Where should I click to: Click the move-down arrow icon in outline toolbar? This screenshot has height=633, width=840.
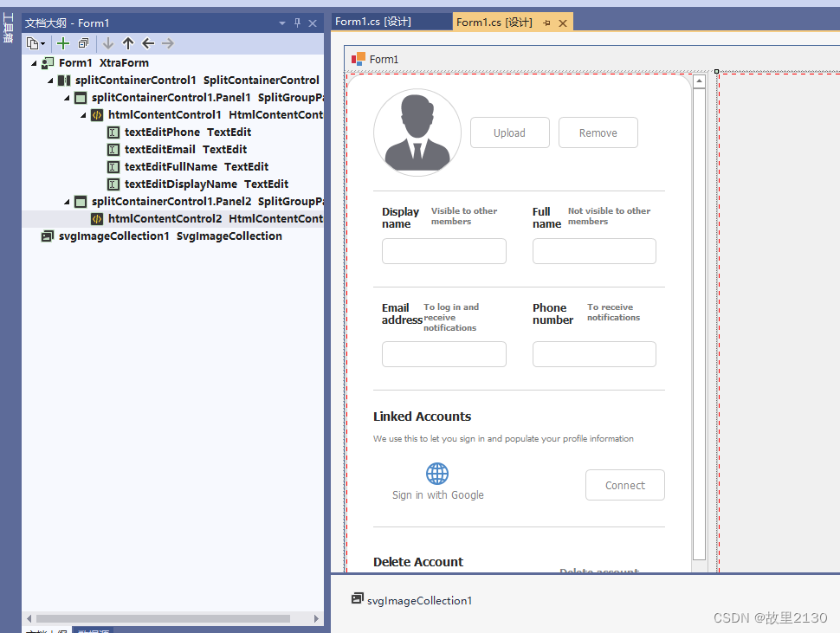107,43
